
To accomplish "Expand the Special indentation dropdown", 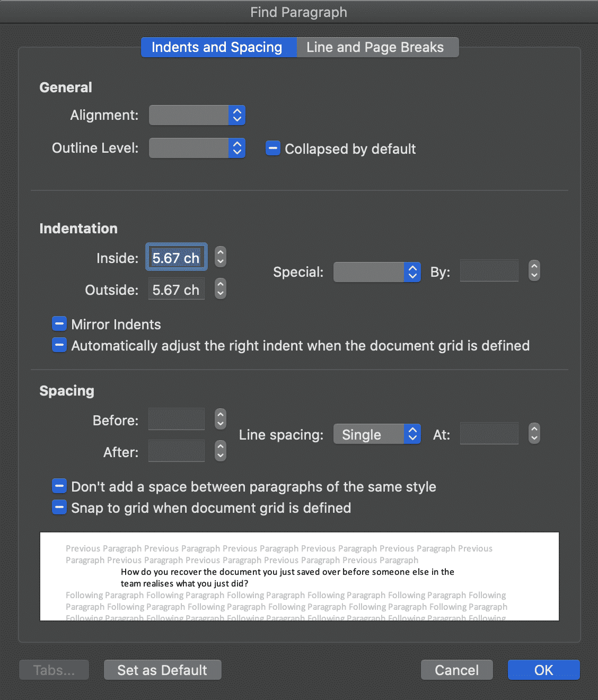I will [377, 272].
